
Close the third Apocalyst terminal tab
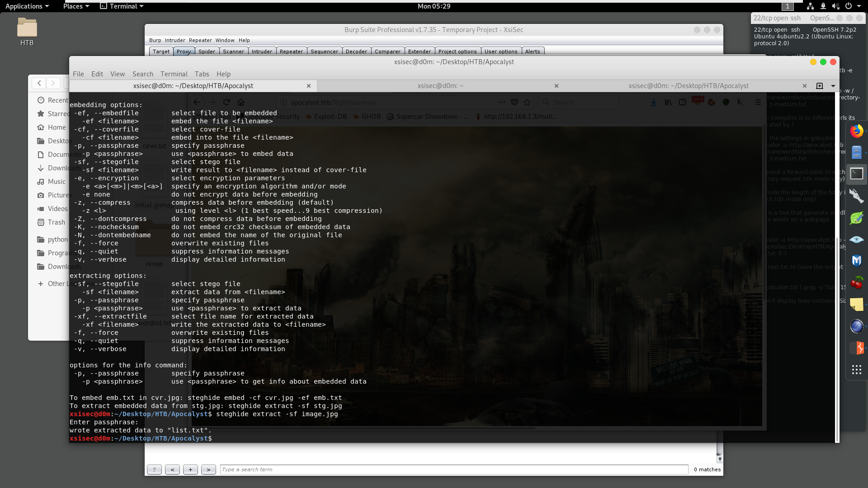805,86
